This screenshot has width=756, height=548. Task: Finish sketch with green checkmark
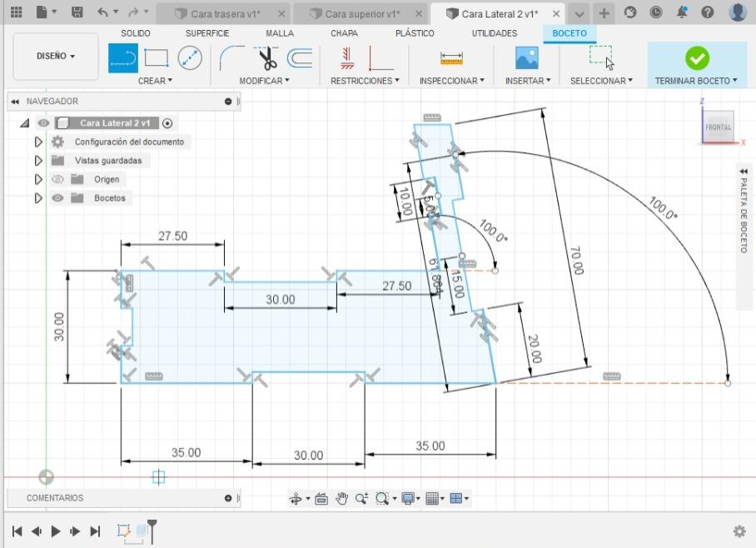tap(697, 58)
